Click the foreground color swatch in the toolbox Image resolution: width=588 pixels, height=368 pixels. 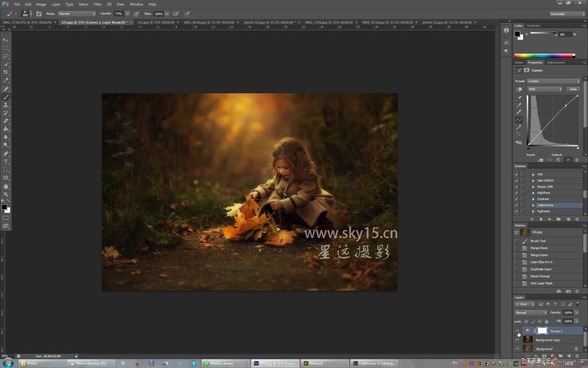(4, 207)
